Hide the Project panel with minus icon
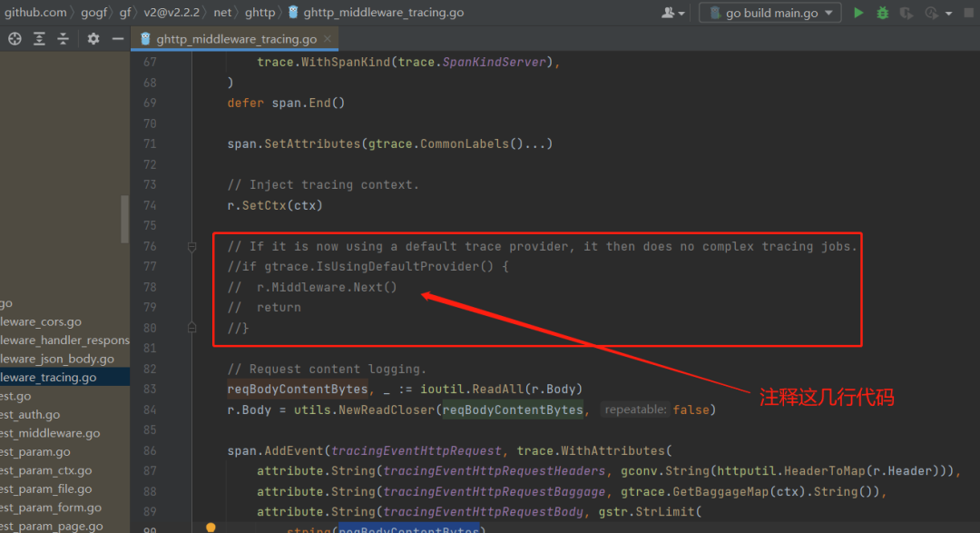The image size is (980, 533). point(117,39)
